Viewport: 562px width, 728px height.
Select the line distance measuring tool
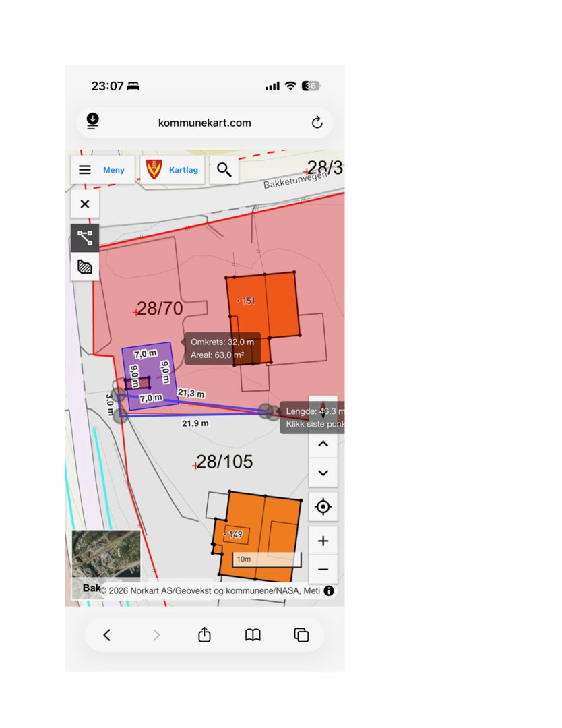coord(85,238)
